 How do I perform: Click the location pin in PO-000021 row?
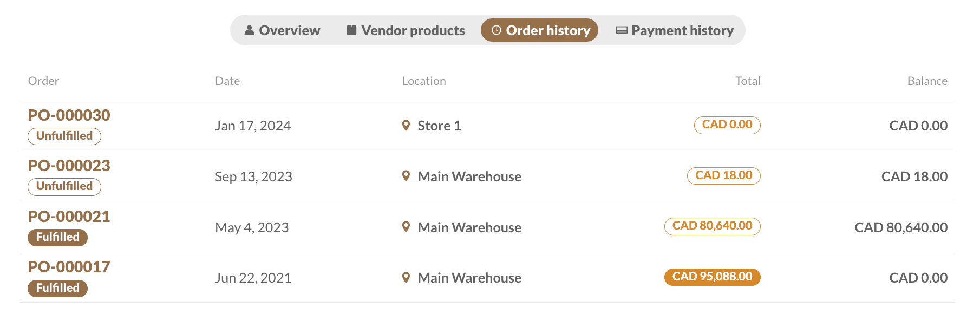click(406, 227)
